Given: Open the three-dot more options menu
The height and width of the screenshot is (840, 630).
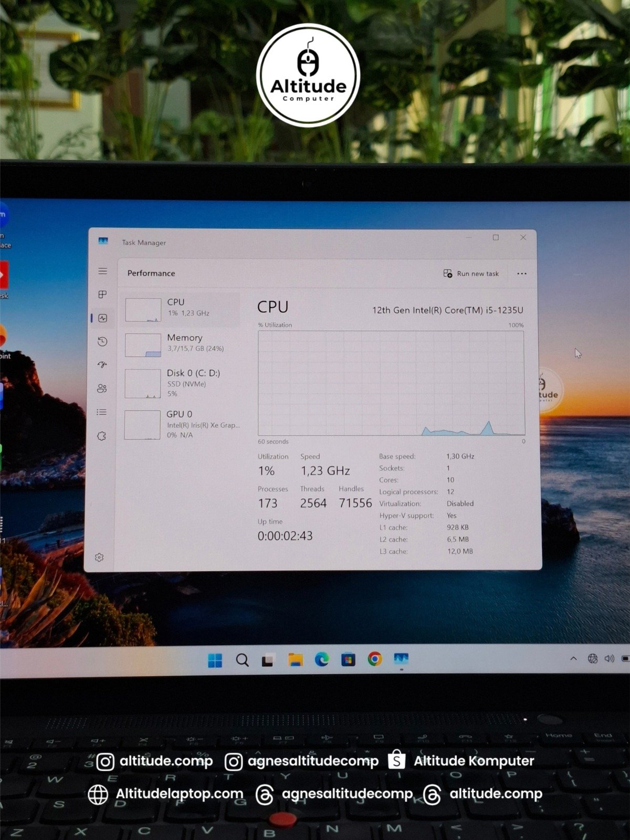Looking at the screenshot, I should 521,274.
